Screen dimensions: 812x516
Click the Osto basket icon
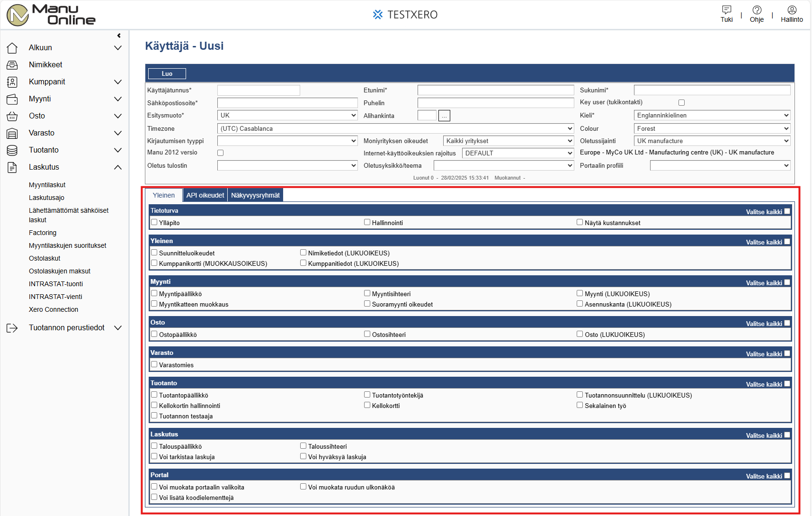click(12, 116)
